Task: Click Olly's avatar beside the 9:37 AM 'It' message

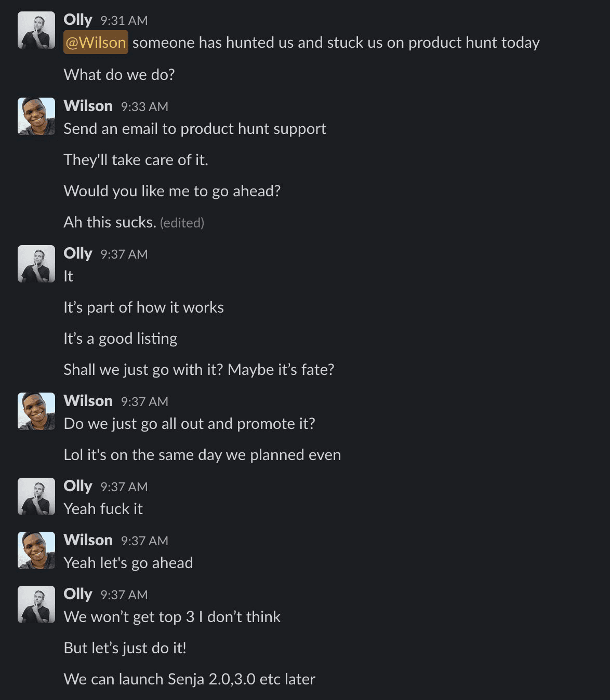Action: coord(36,263)
